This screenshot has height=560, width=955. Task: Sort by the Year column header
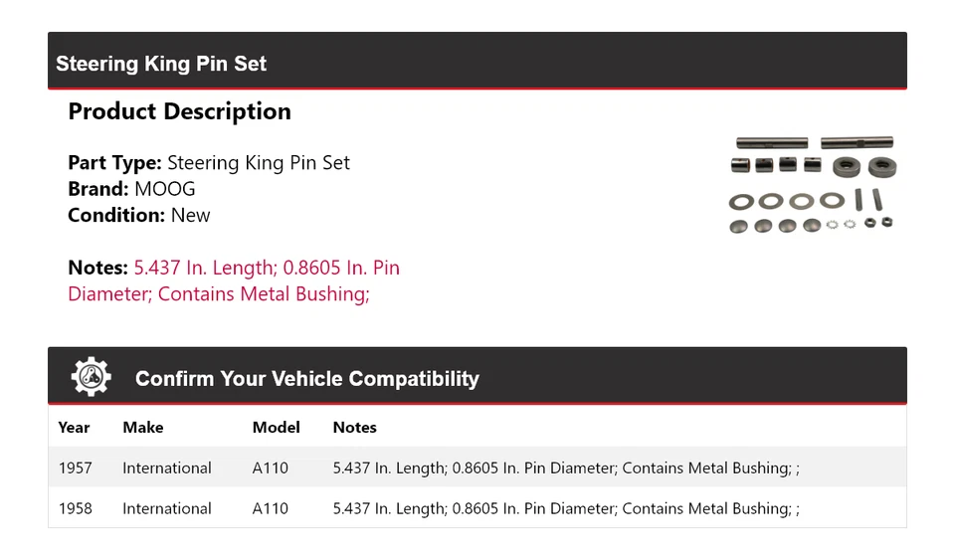(x=74, y=428)
